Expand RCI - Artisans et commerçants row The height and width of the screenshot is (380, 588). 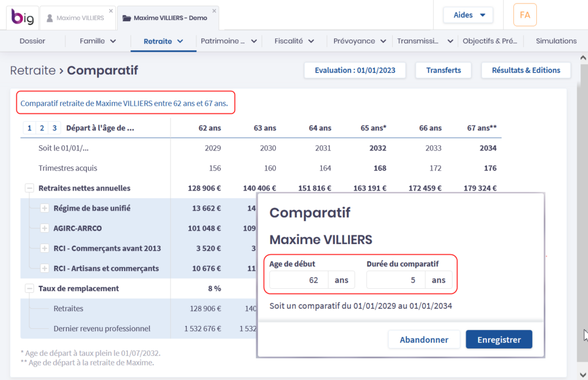click(44, 269)
